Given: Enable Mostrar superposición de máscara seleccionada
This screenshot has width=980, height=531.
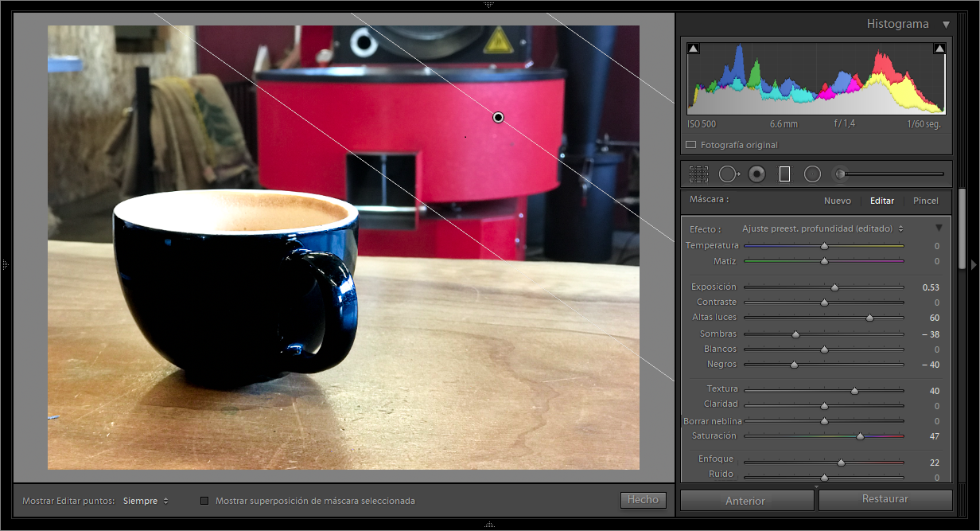Looking at the screenshot, I should point(204,501).
